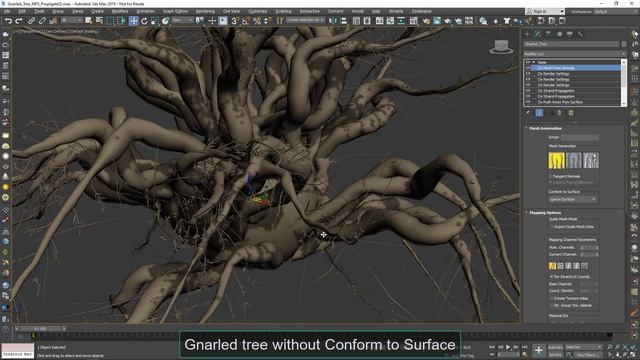This screenshot has width=640, height=360.
Task: Click the Render Production teapot icon
Action: click(x=448, y=21)
